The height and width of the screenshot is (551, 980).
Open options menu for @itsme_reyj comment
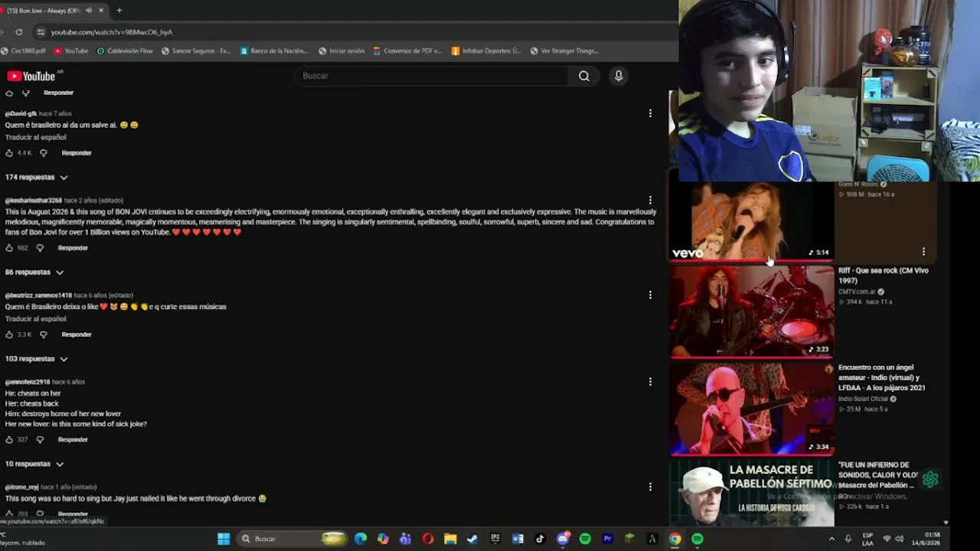coord(650,487)
